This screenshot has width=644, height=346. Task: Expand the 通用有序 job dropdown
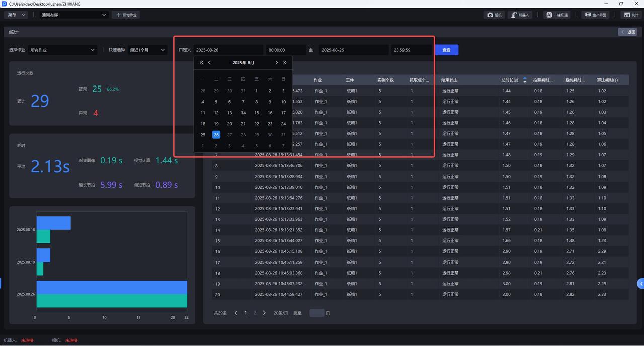click(73, 15)
